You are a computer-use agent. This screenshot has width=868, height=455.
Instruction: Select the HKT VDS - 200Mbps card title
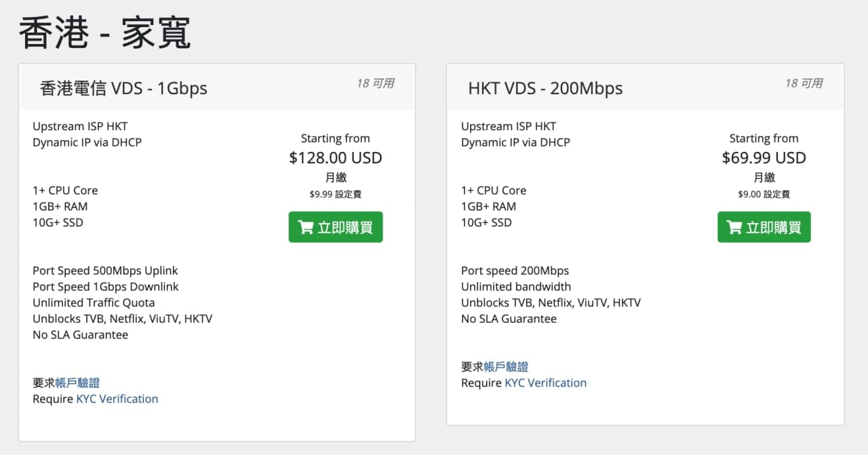(x=545, y=88)
